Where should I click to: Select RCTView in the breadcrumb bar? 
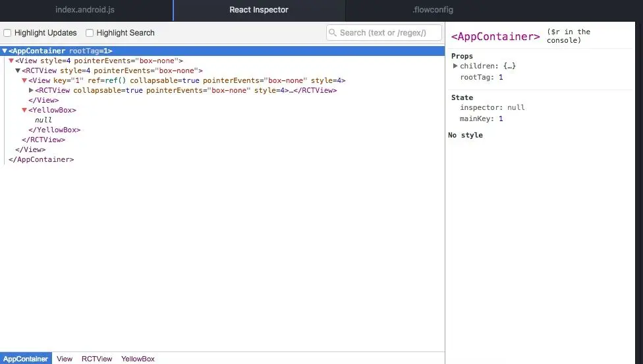(x=97, y=359)
